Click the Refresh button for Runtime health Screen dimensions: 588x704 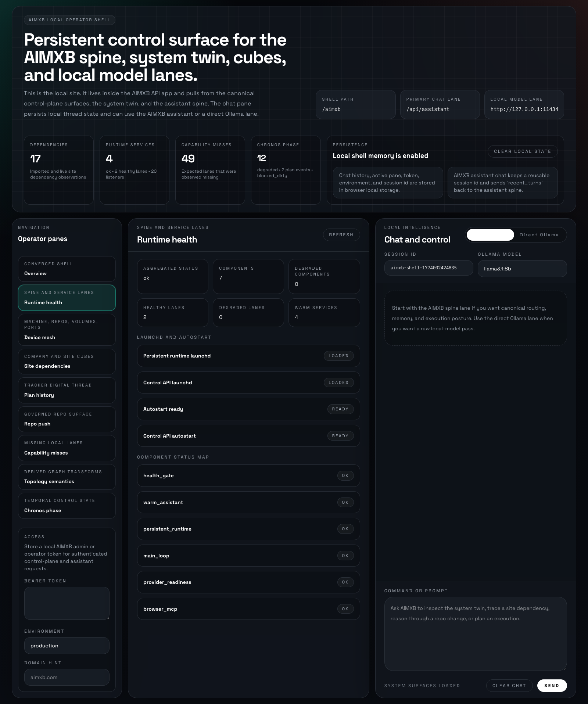[x=341, y=235]
